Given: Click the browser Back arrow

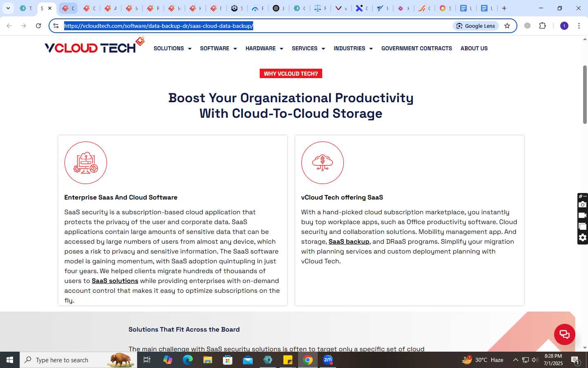Looking at the screenshot, I should [x=9, y=26].
